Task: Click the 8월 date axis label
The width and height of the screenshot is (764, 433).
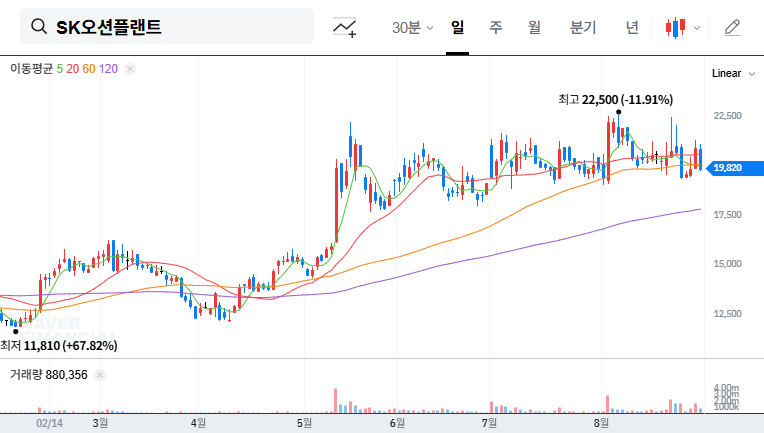Action: coord(601,423)
